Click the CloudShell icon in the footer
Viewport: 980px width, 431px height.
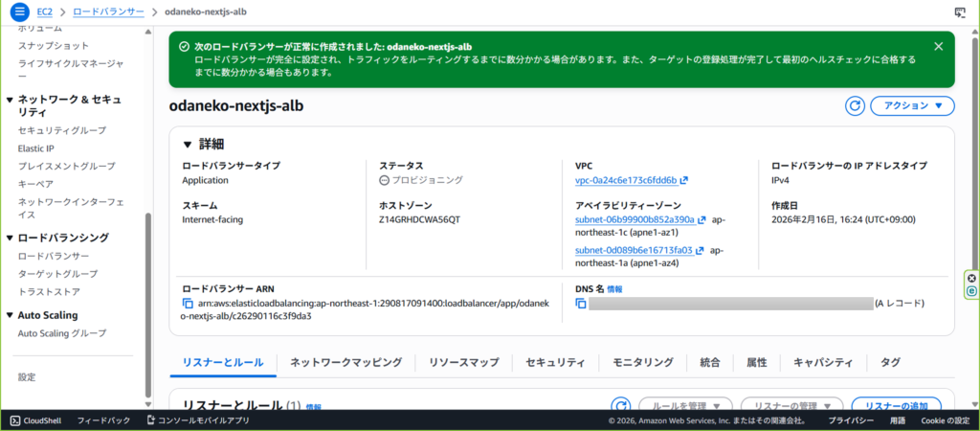click(x=15, y=420)
